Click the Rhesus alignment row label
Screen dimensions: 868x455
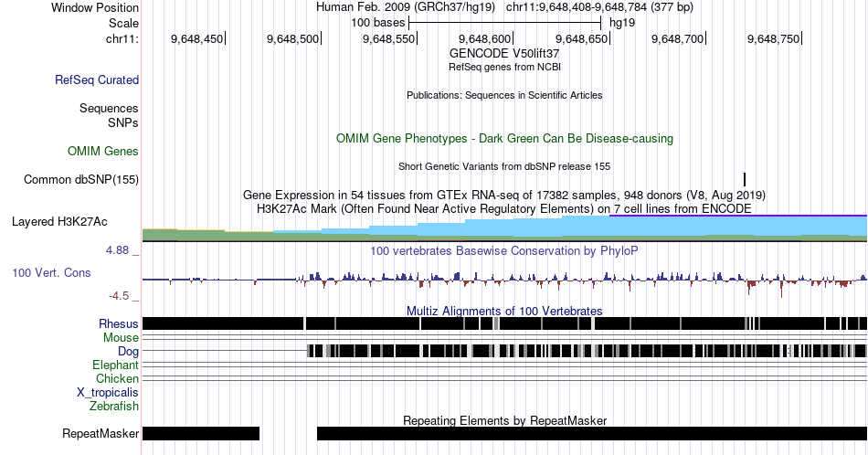coord(119,323)
